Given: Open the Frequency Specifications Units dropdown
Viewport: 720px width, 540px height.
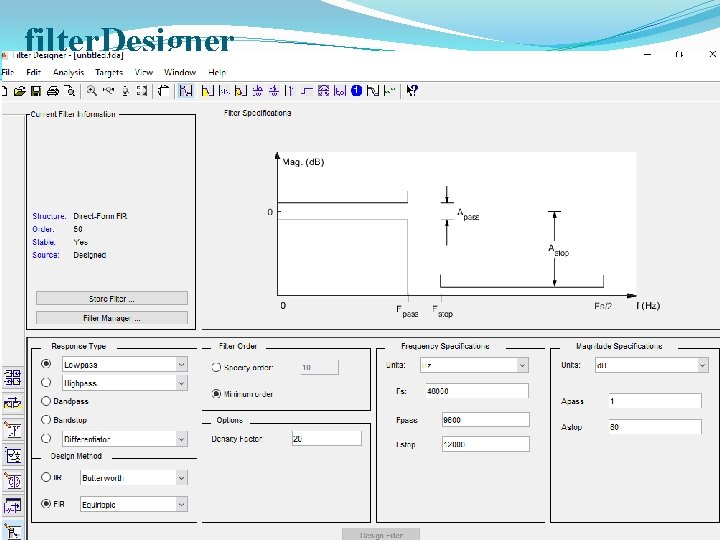Looking at the screenshot, I should (522, 365).
